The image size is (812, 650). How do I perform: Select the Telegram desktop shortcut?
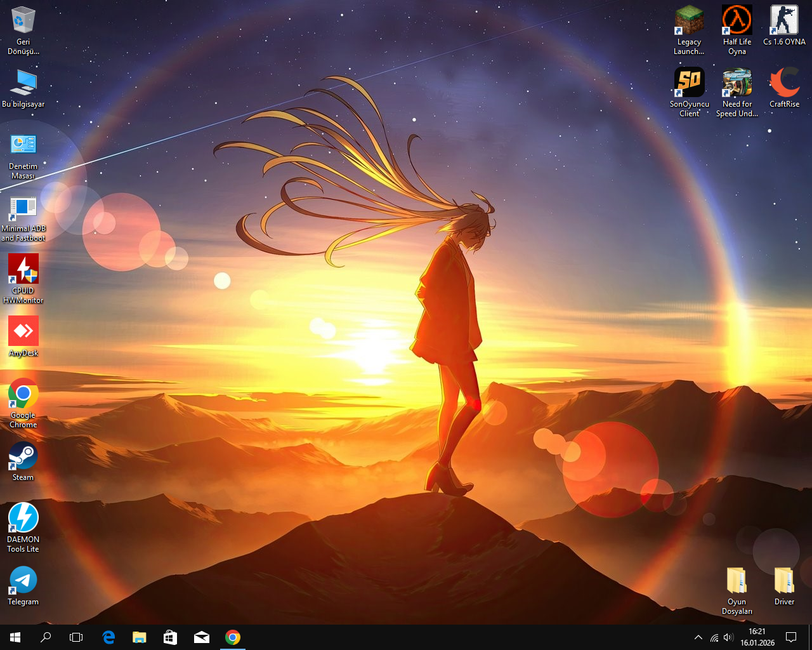tap(23, 585)
